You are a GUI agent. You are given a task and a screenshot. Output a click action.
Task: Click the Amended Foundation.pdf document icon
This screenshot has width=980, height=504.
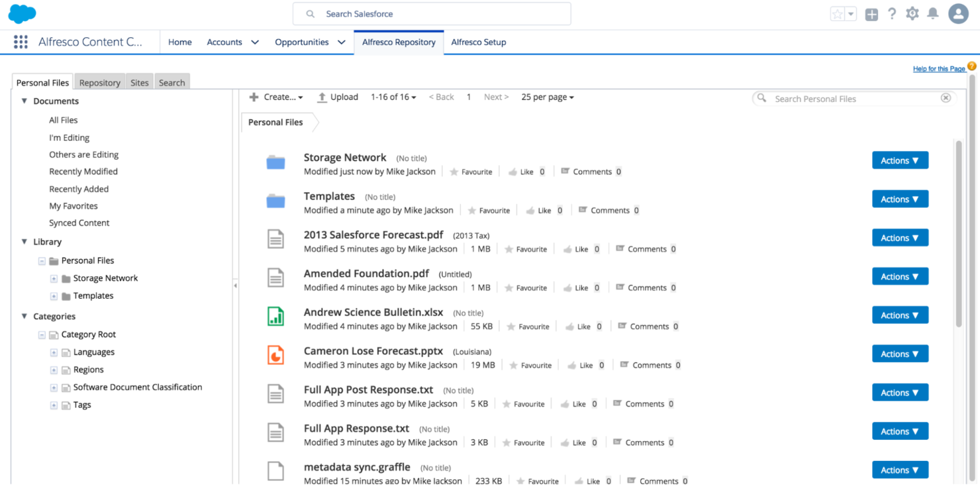[x=275, y=277]
